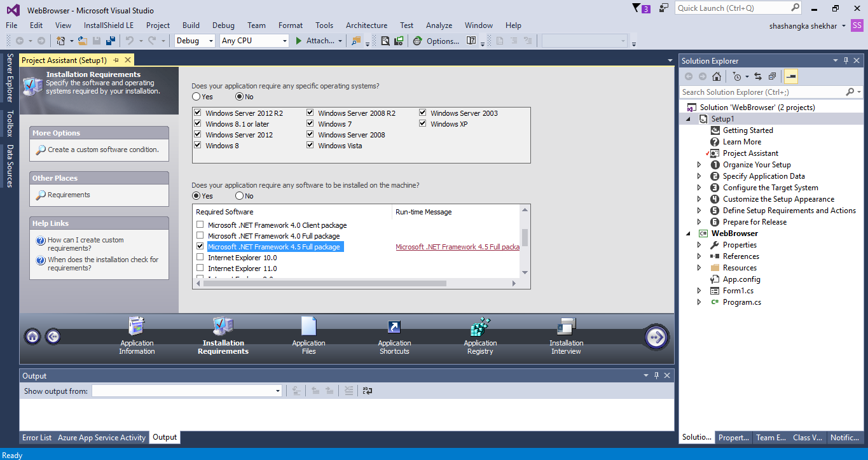Click the New Project toolbar icon
The height and width of the screenshot is (460, 868).
tap(61, 41)
